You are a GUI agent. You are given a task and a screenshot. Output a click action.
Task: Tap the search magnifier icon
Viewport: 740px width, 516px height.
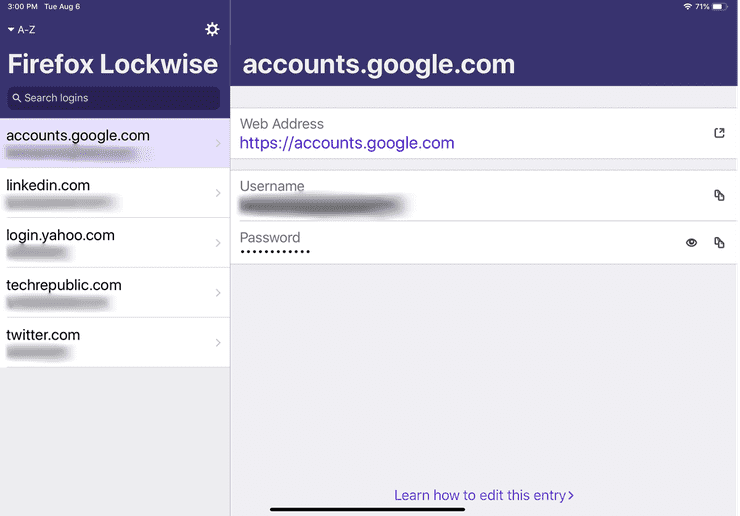tap(17, 98)
